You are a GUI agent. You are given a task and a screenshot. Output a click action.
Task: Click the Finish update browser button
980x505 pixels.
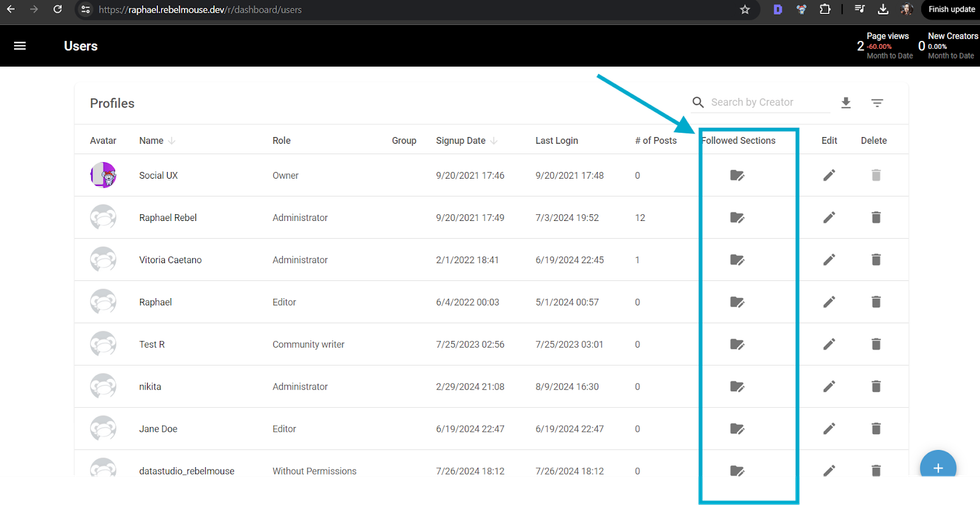click(950, 9)
